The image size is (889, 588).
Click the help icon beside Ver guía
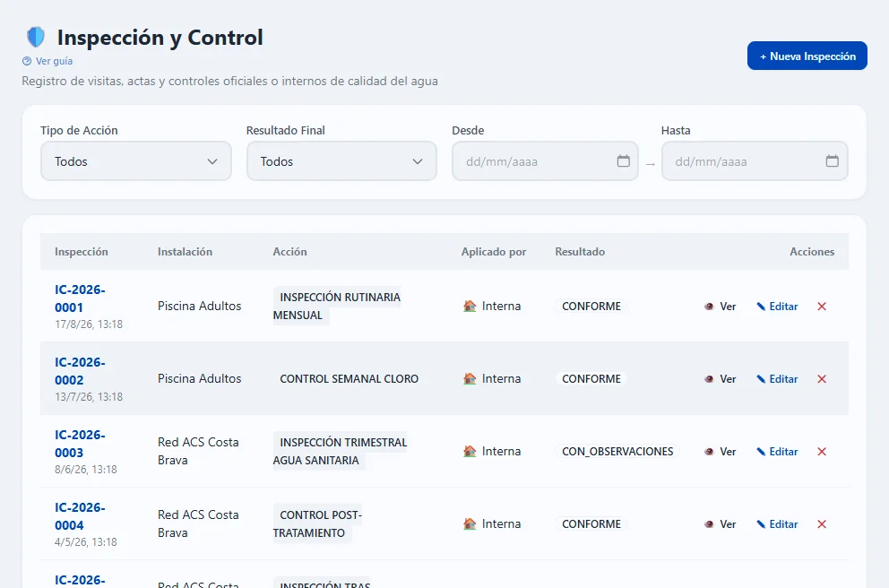[27, 61]
